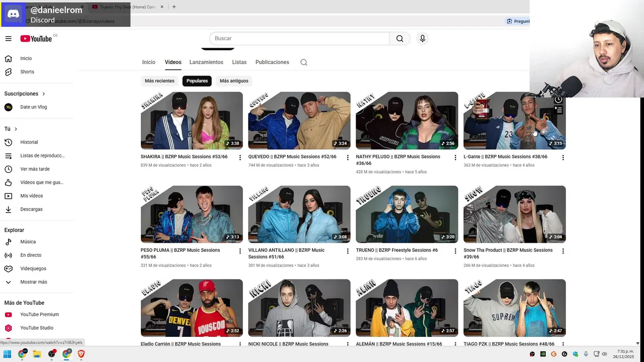This screenshot has width=644, height=362.
Task: Expand the Suscripciones section
Action: click(43, 94)
